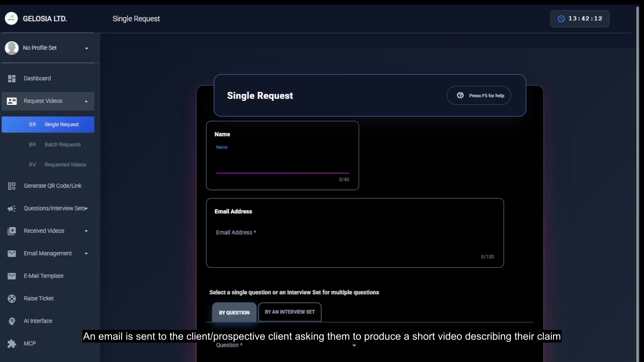The width and height of the screenshot is (644, 362).
Task: Open Dashboard from the sidebar
Action: 48,78
